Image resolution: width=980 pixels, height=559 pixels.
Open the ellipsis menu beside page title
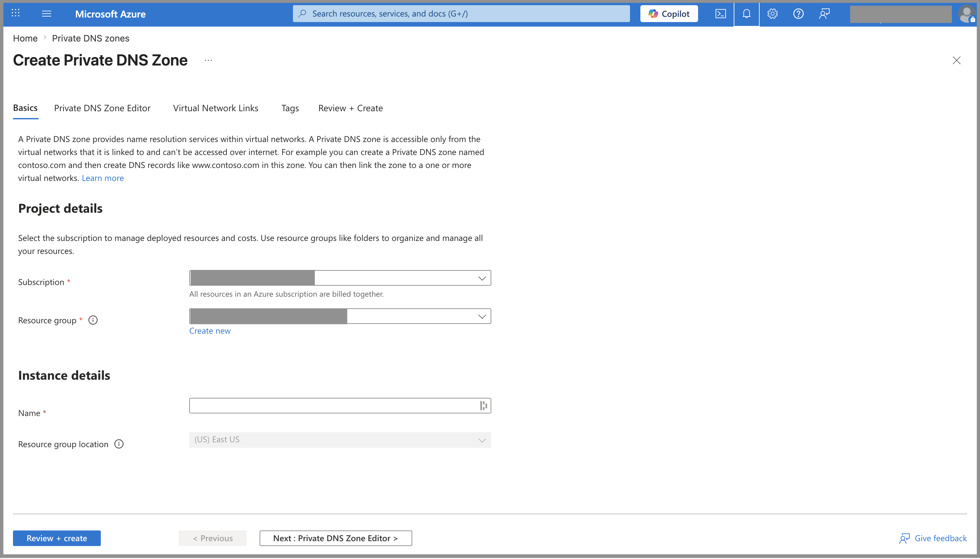208,60
